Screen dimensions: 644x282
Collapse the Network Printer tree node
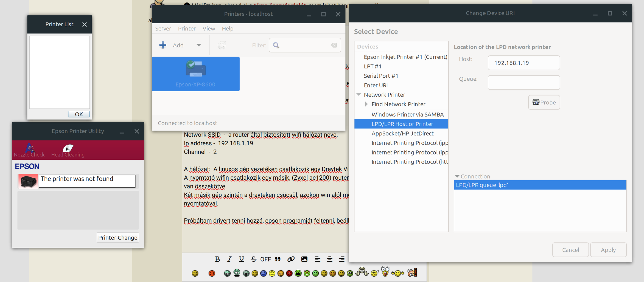[359, 95]
